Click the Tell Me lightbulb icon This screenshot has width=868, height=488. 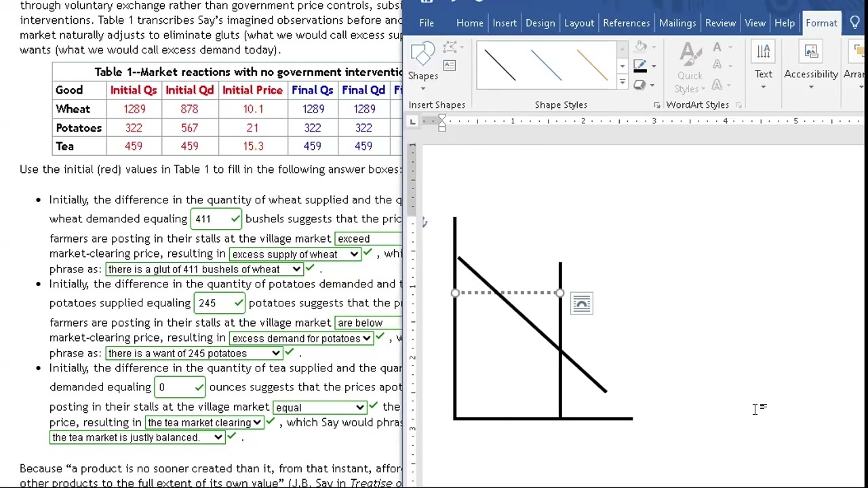855,22
